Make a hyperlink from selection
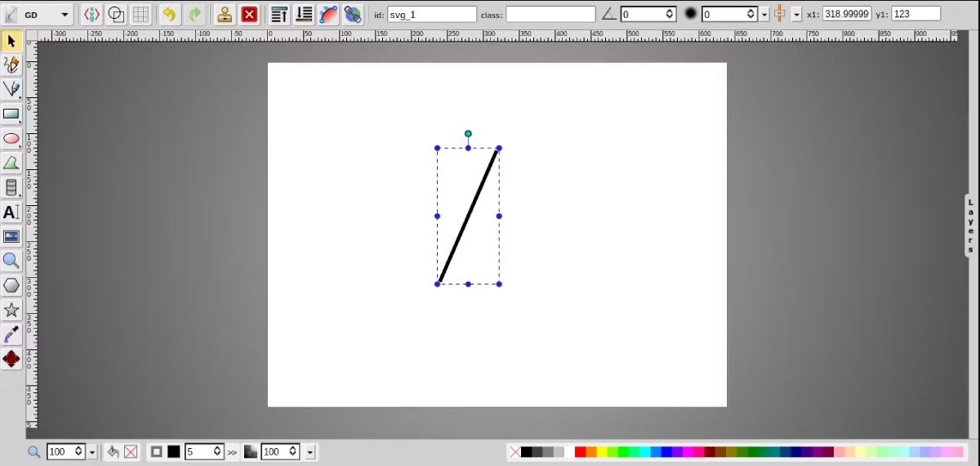Screen dimensions: 980x466 [x=353, y=14]
